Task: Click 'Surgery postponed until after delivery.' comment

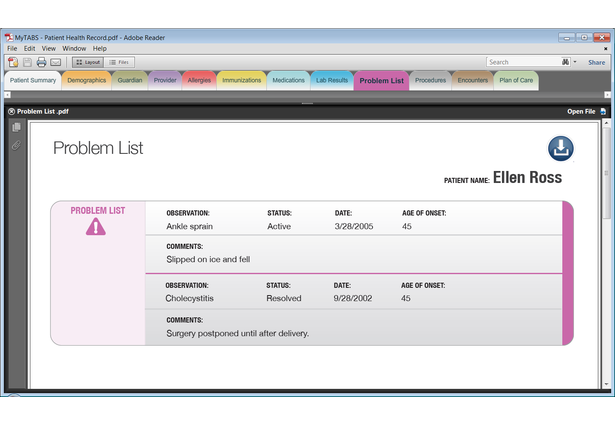Action: point(237,333)
